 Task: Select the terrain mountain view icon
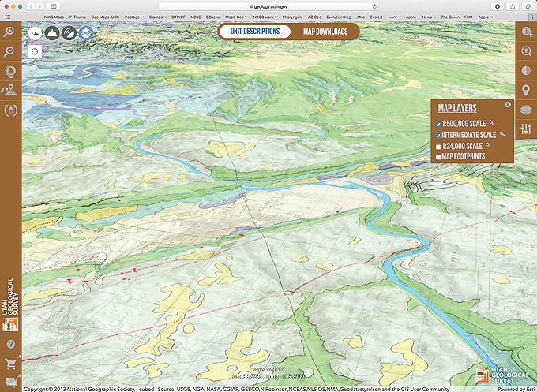point(52,33)
